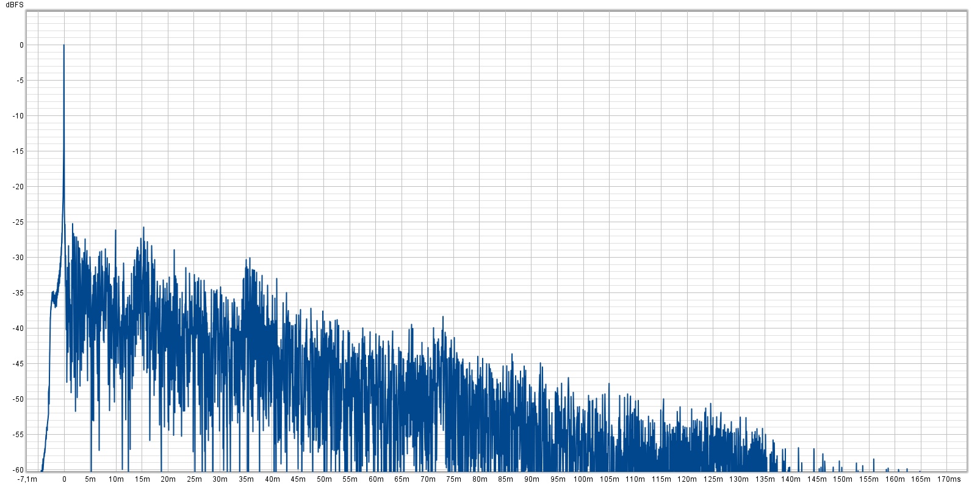Select the 125m time axis label
The width and height of the screenshot is (980, 486).
(x=713, y=479)
